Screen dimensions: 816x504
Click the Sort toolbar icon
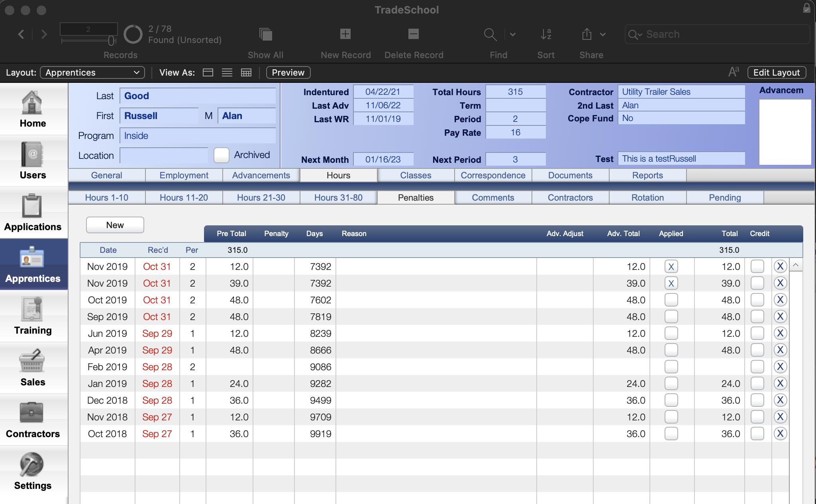click(x=546, y=34)
